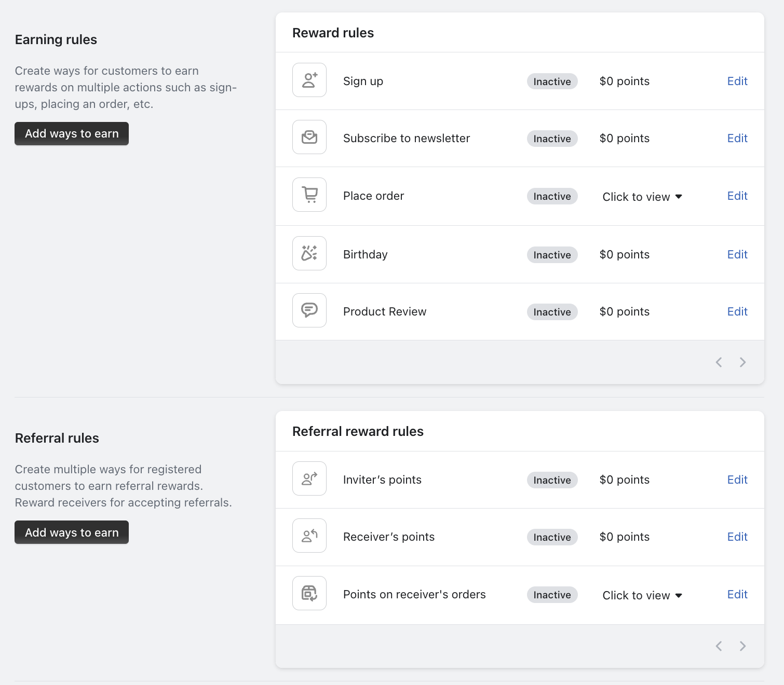
Task: Click the Receiver's points icon
Action: (x=309, y=536)
